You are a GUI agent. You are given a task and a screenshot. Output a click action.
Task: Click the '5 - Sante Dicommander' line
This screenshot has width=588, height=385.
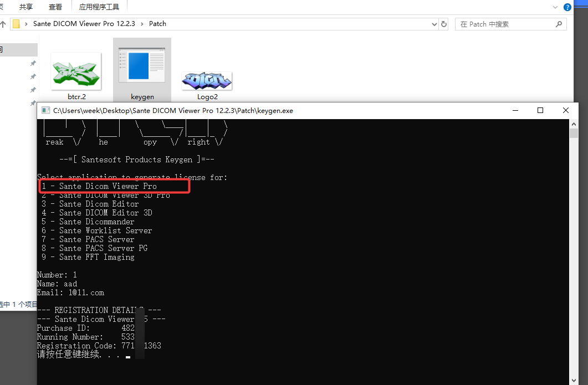point(88,222)
